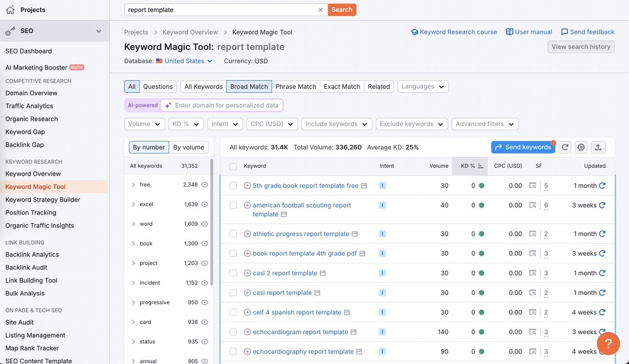
Task: Open 'echocardiogram report template' keyword link
Action: click(300, 332)
